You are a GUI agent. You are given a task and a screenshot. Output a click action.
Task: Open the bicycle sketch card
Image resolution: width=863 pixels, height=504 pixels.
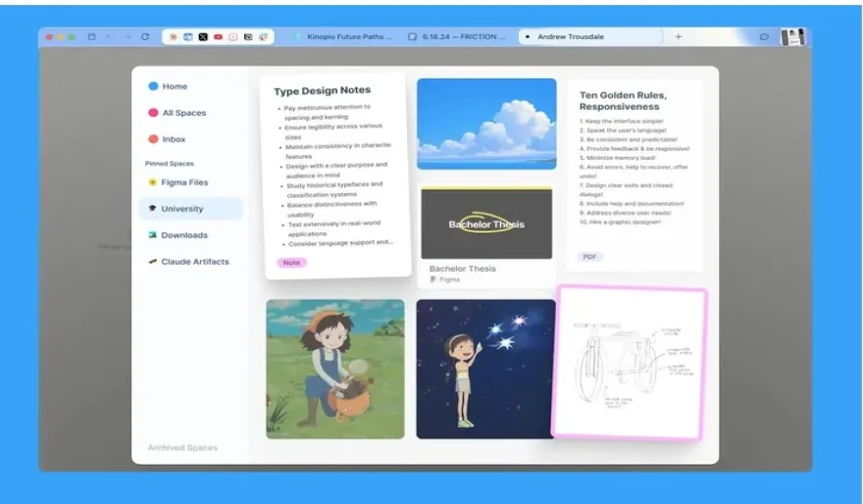[x=630, y=363]
